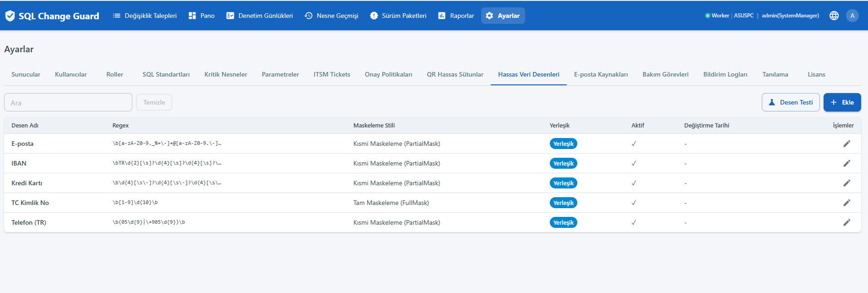Click the IBAN pattern name
The height and width of the screenshot is (293, 868).
(19, 163)
